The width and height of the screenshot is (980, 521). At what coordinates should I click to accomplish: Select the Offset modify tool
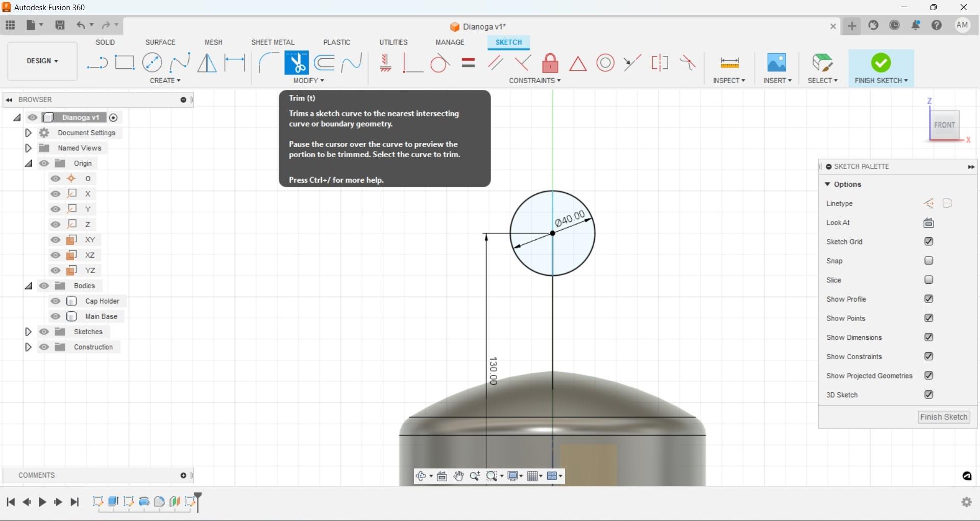point(324,63)
